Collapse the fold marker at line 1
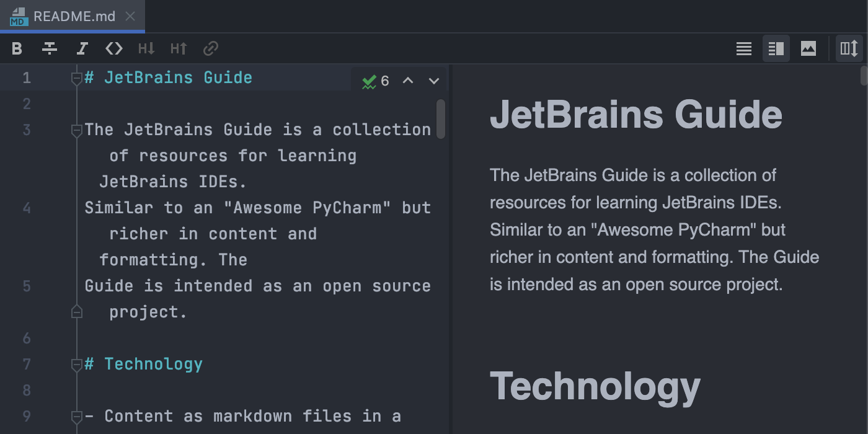The width and height of the screenshot is (868, 434). coord(77,79)
